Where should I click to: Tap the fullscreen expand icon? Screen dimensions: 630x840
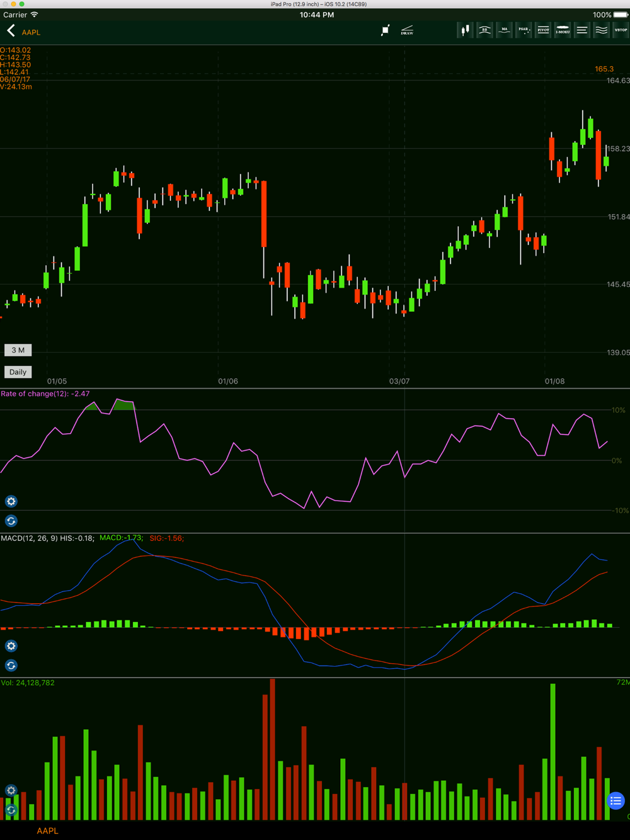coord(385,30)
